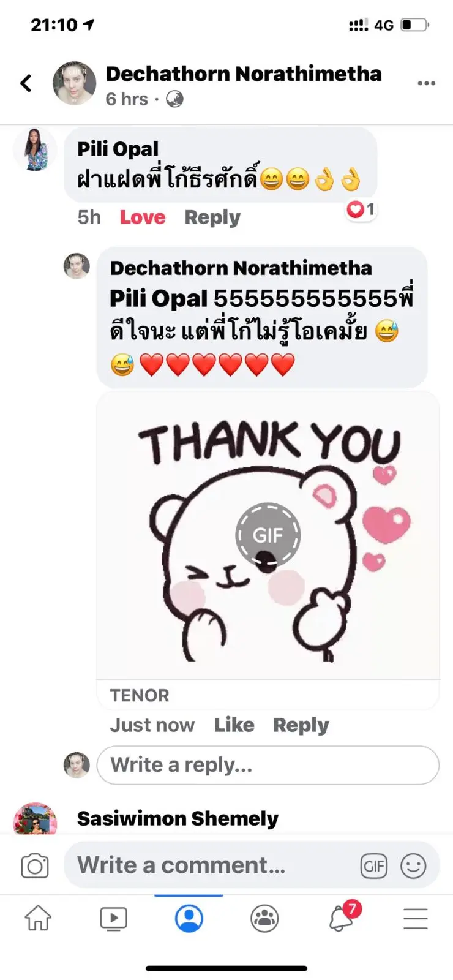Open the GIF picker in the comment box

(373, 866)
